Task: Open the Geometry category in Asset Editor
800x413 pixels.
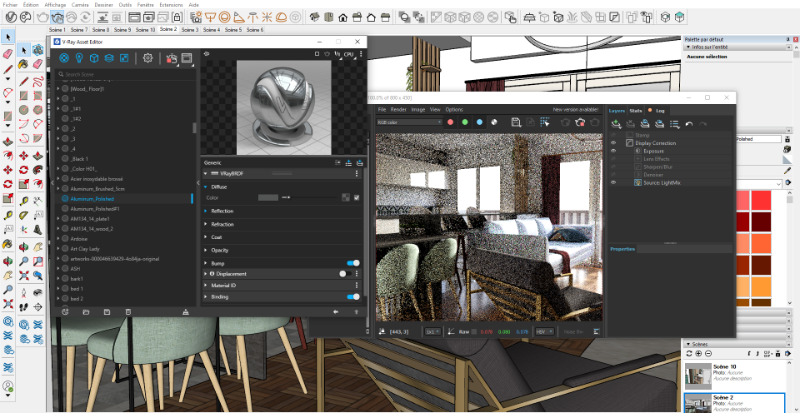Action: [x=93, y=59]
